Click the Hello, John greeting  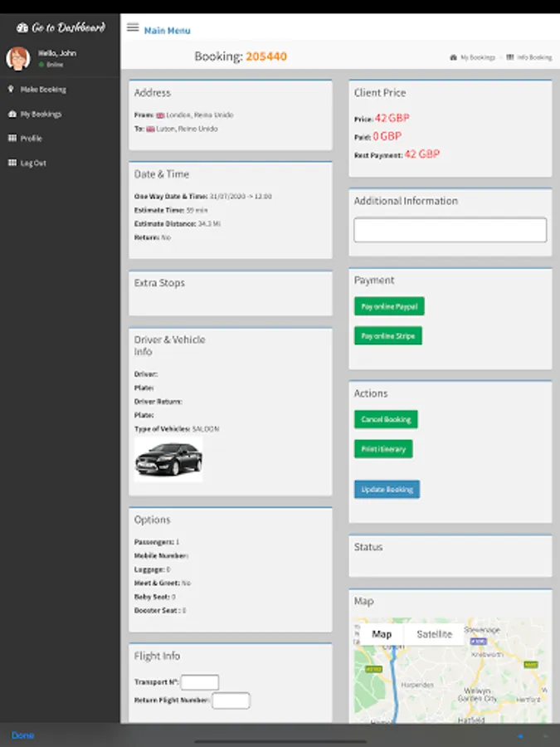click(57, 53)
